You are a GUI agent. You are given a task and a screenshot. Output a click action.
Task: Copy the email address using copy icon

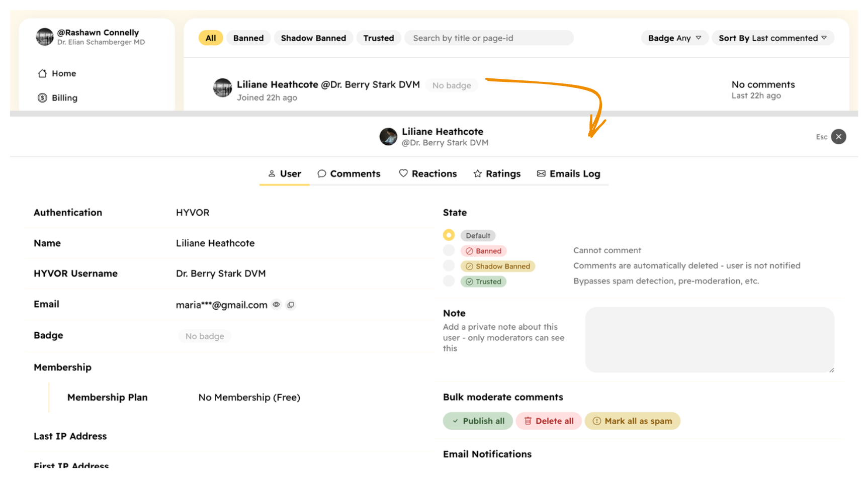tap(291, 305)
